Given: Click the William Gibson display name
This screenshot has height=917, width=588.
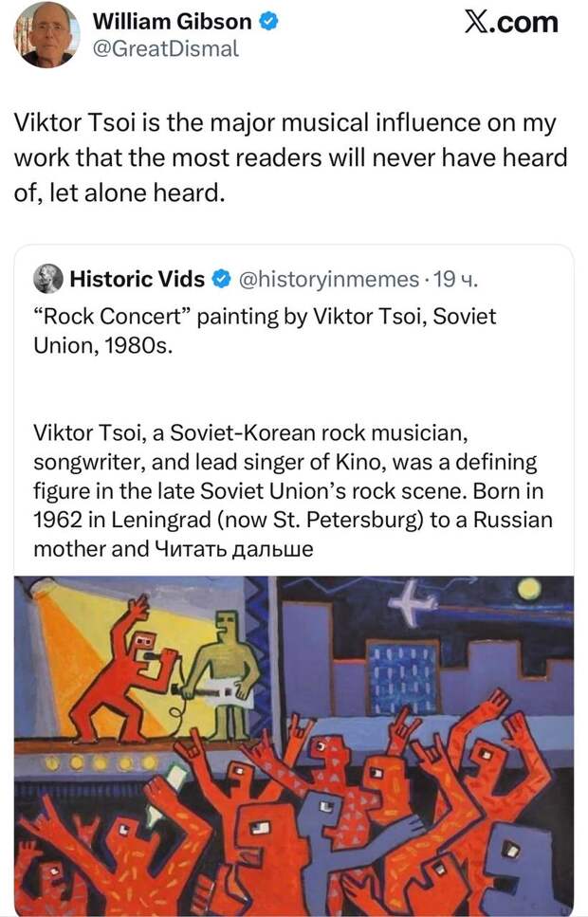Looking at the screenshot, I should (172, 22).
